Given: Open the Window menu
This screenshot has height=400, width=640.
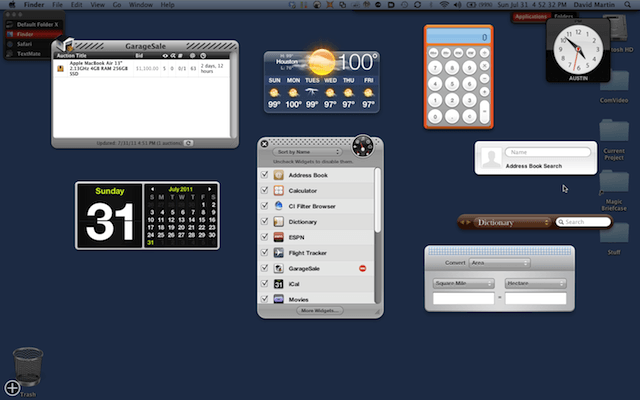Looking at the screenshot, I should pos(141,5).
